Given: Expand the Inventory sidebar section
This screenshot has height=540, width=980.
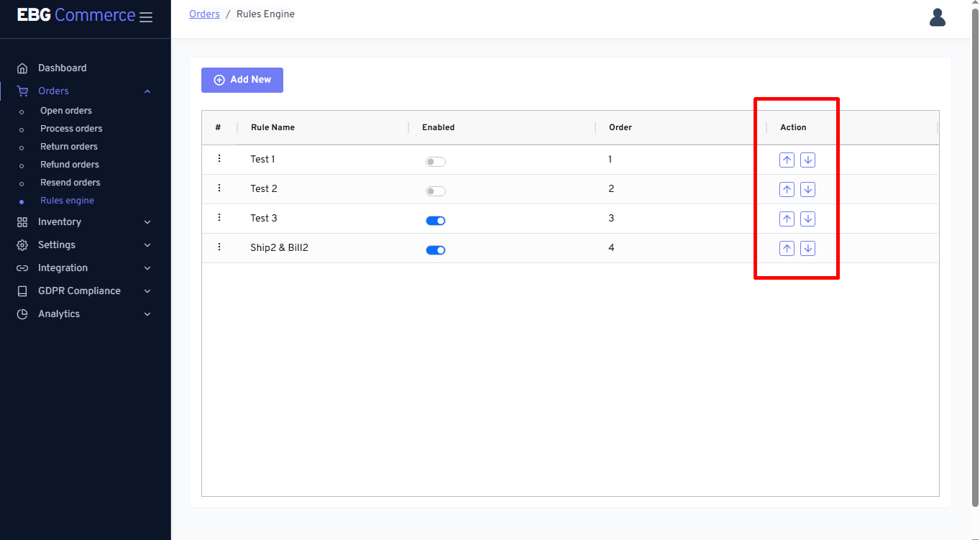Looking at the screenshot, I should pyautogui.click(x=85, y=222).
